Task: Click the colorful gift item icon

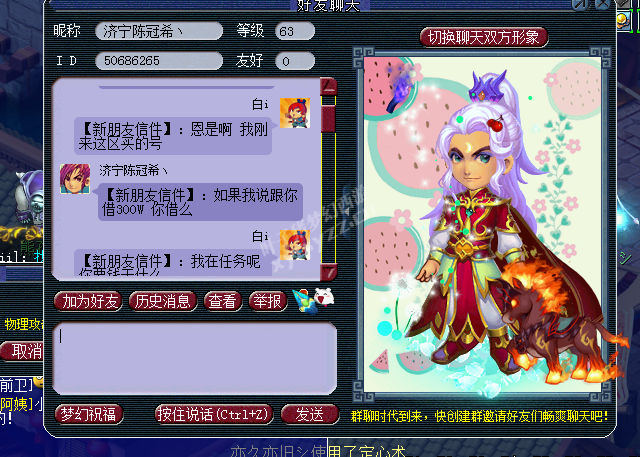Action: point(304,302)
